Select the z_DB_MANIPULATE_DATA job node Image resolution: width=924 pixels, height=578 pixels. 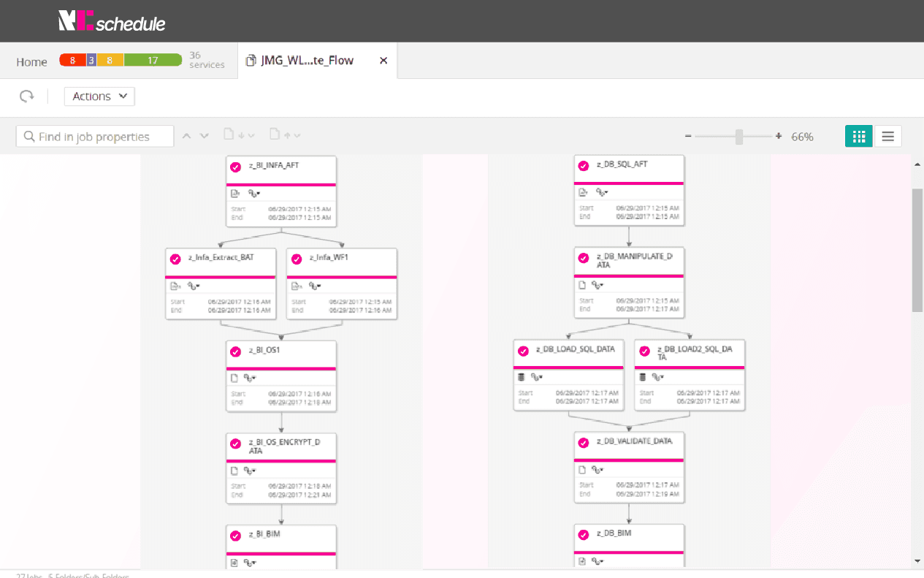(630, 282)
